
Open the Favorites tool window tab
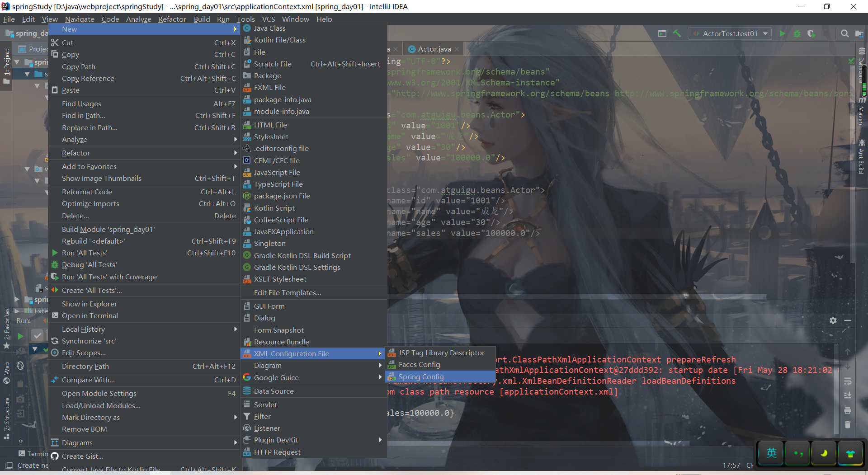6,328
